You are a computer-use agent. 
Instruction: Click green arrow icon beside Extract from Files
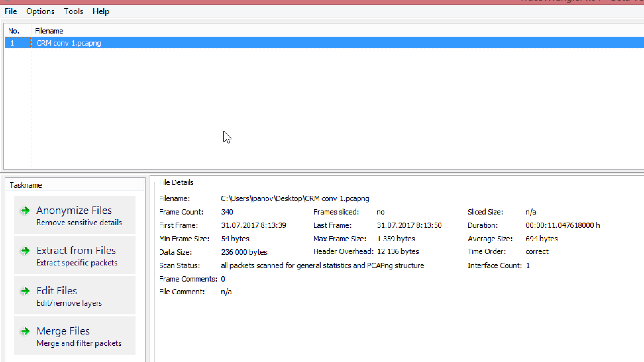coord(25,251)
